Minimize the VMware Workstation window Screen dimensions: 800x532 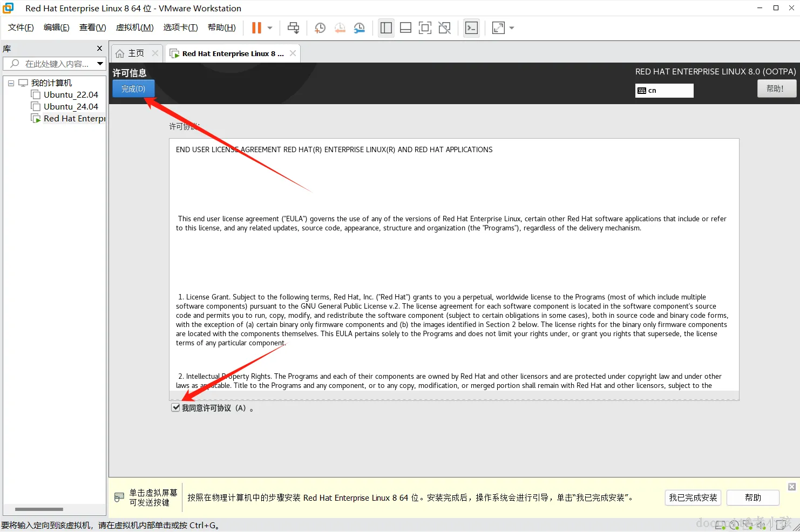[760, 8]
